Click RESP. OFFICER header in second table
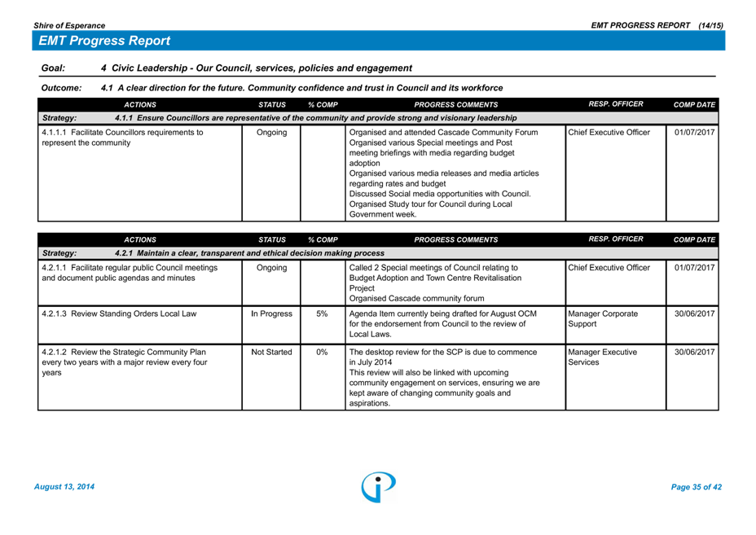Viewport: 756px width, 535px height. tap(616, 239)
